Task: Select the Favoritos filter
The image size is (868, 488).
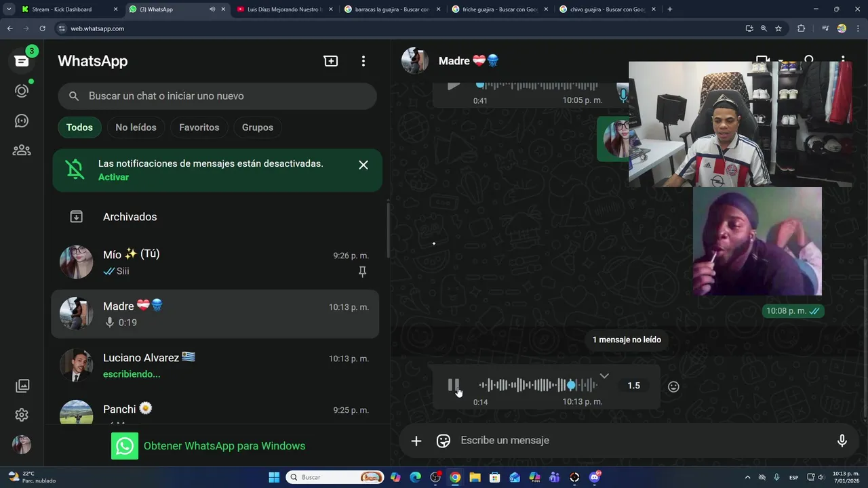Action: pyautogui.click(x=199, y=127)
